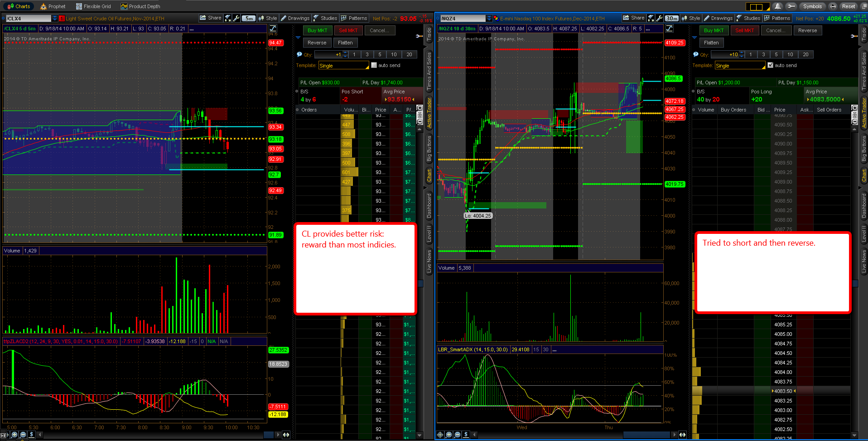Open the 5m timeframe selector
The width and height of the screenshot is (868, 441).
click(x=249, y=18)
